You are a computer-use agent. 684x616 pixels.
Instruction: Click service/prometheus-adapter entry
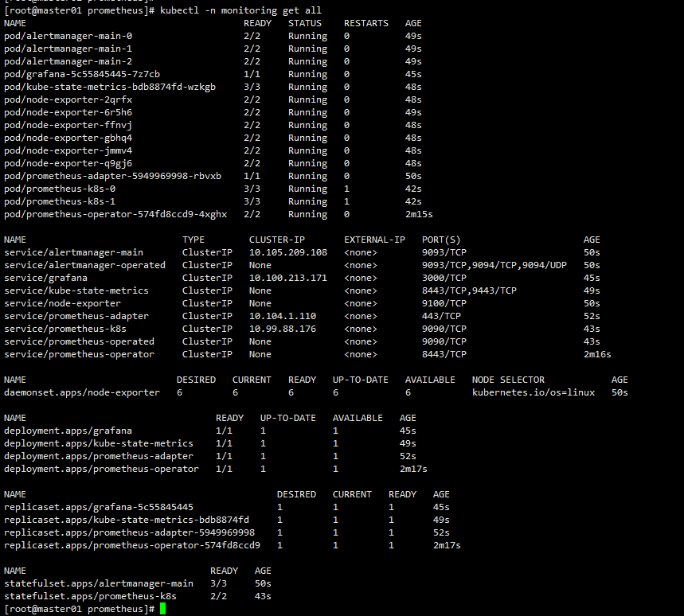tap(76, 316)
